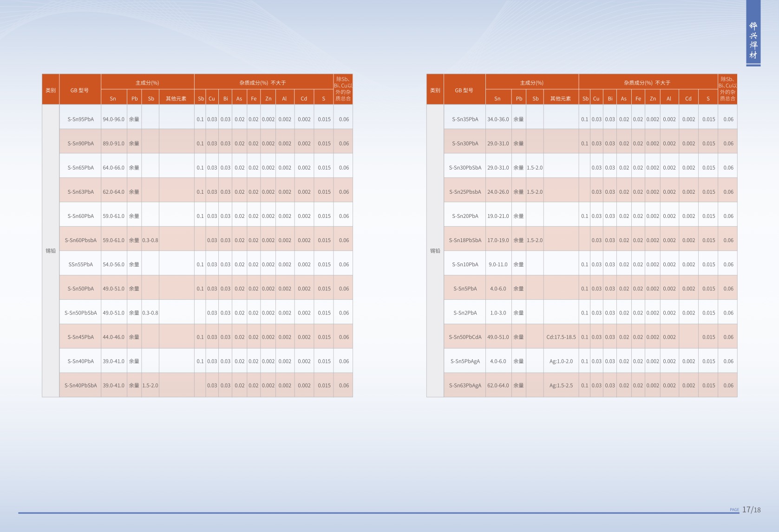Click the S-Sn35PbA model cell
Screen dimensions: 779x532
pyautogui.click(x=465, y=119)
